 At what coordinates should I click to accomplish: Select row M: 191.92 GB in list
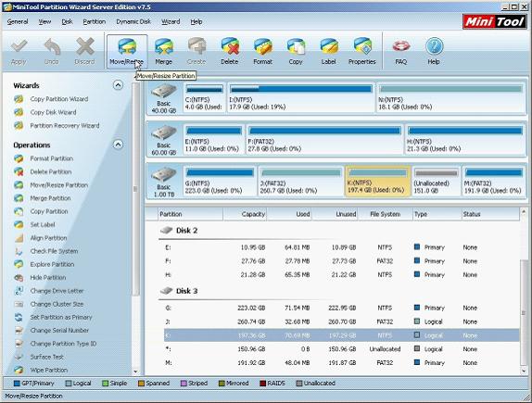coord(342,362)
